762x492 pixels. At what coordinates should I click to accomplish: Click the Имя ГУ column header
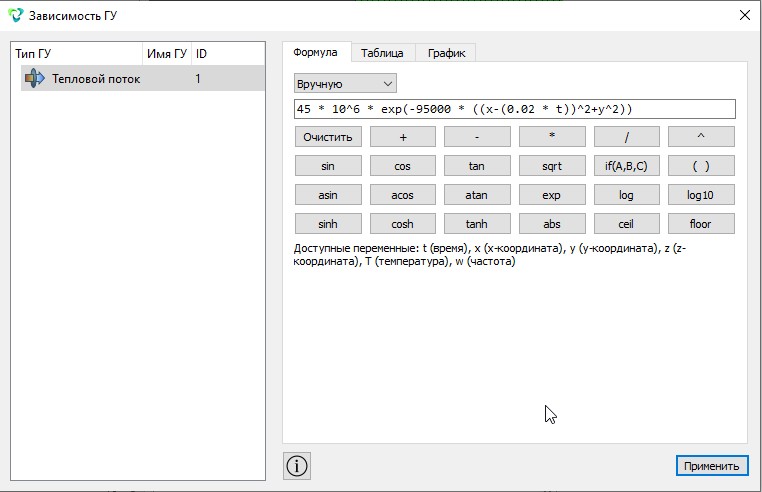point(167,53)
